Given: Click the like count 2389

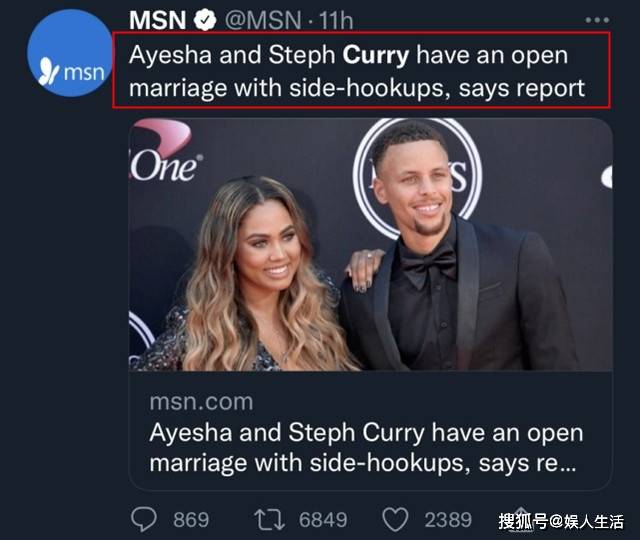Looking at the screenshot, I should click(448, 520).
